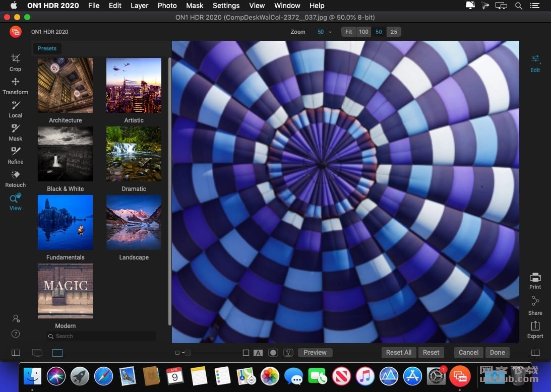551x392 pixels.
Task: Open the Landscape preset category
Action: pos(134,228)
